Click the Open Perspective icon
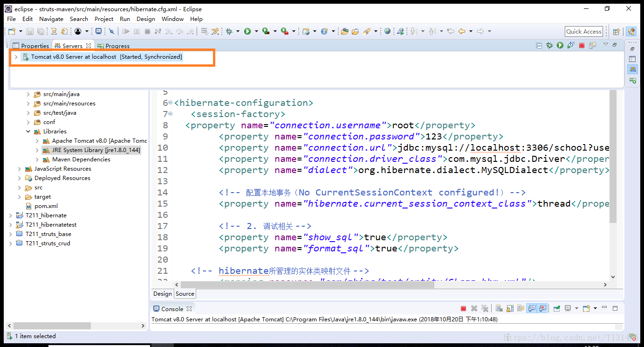 (616, 31)
